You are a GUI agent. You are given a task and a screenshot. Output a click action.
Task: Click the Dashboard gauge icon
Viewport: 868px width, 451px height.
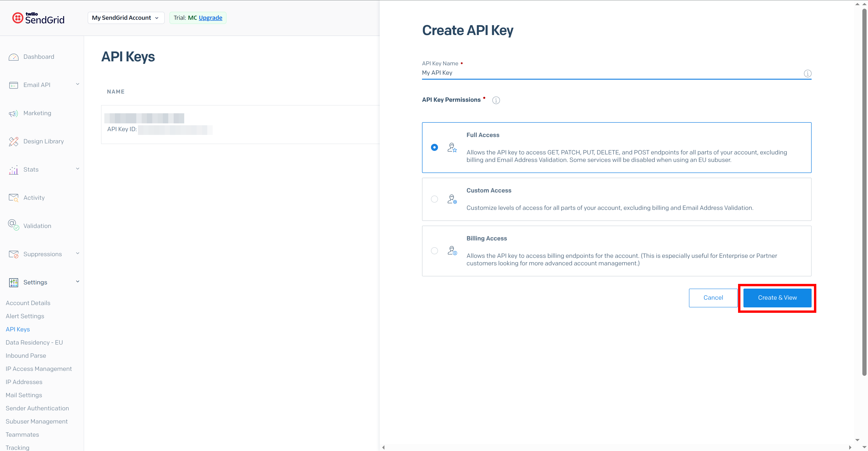tap(13, 57)
